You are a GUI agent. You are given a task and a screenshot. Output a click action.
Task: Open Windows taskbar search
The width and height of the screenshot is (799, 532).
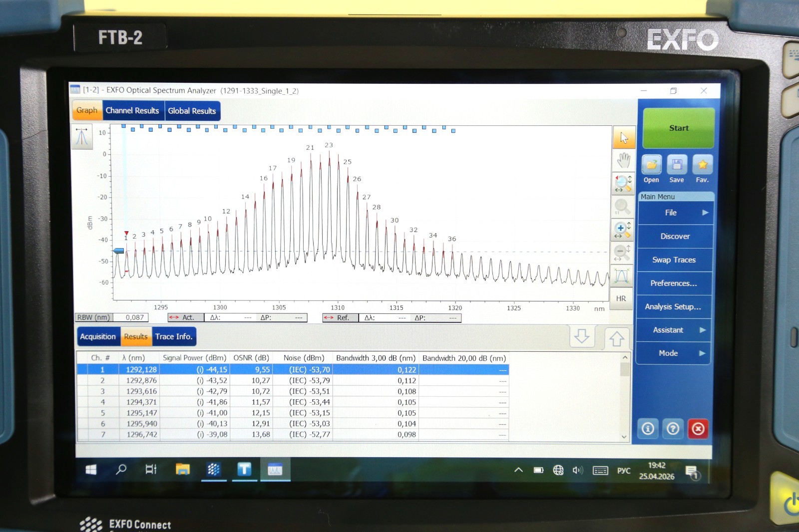pos(121,469)
